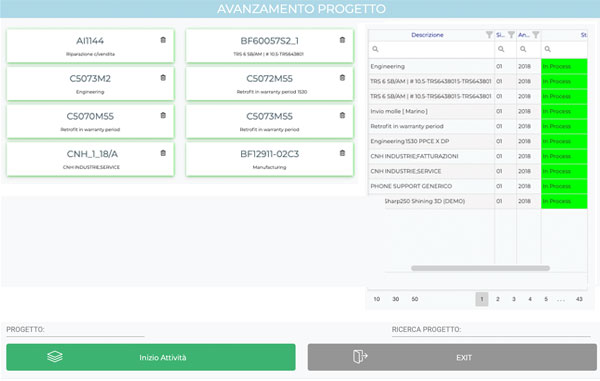Click the door exit icon on EXIT button

click(360, 357)
